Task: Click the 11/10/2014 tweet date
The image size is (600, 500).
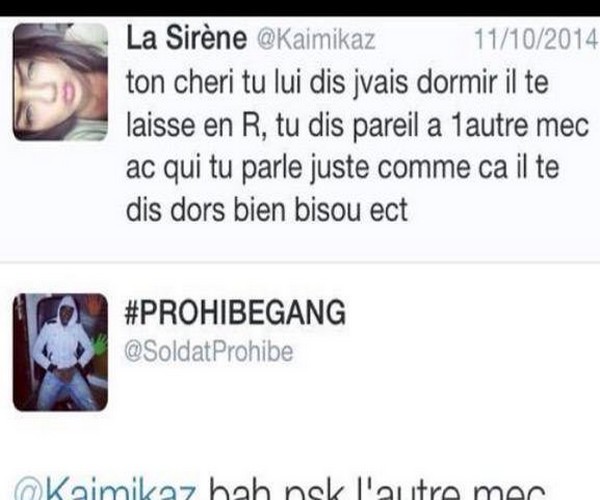Action: click(536, 39)
